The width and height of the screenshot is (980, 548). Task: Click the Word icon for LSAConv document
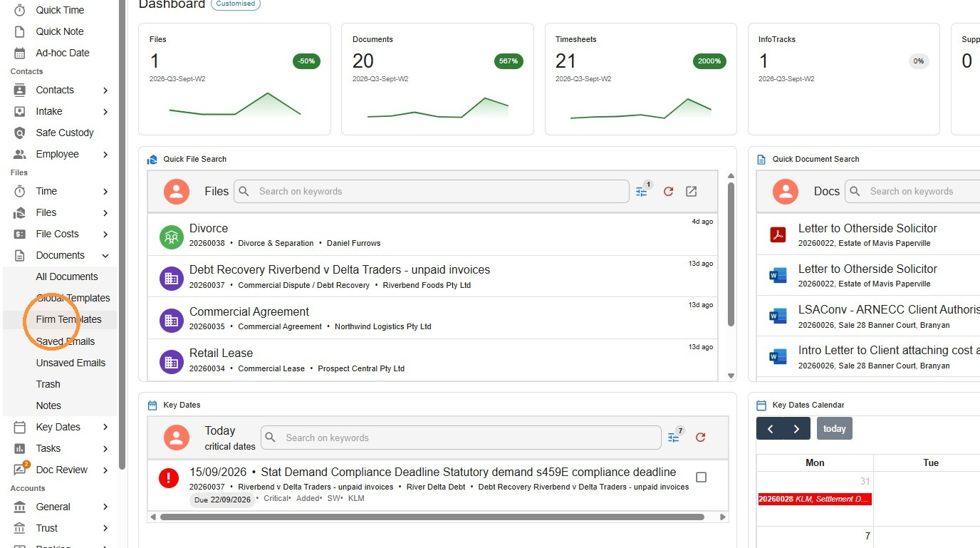[778, 316]
